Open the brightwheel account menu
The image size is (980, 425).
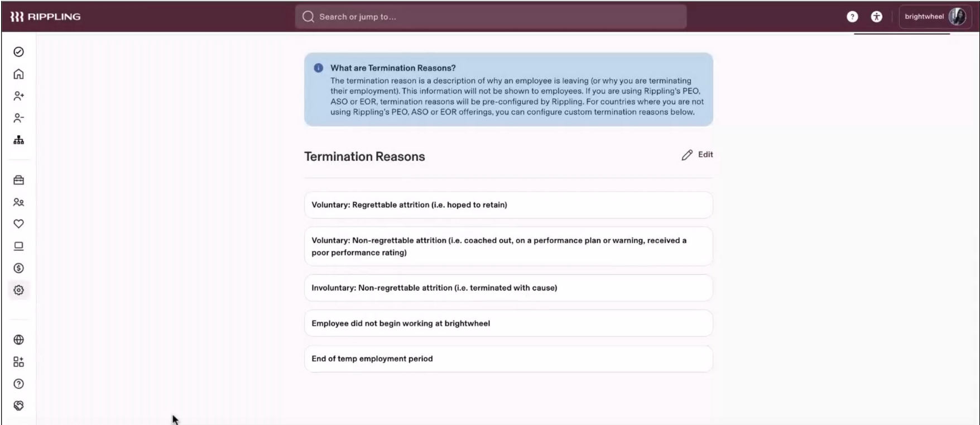point(935,17)
